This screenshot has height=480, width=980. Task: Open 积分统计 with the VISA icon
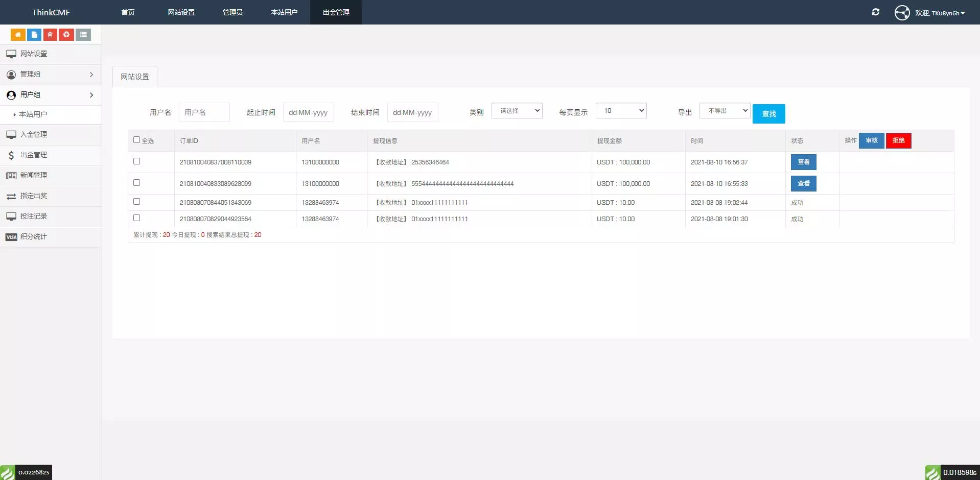[x=34, y=236]
